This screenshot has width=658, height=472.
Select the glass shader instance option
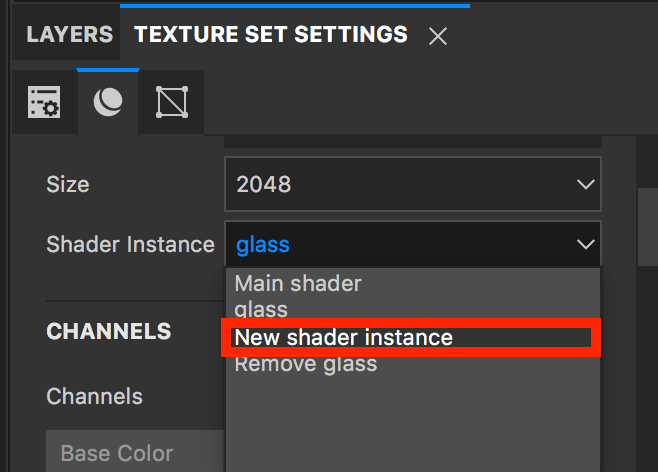(x=261, y=310)
